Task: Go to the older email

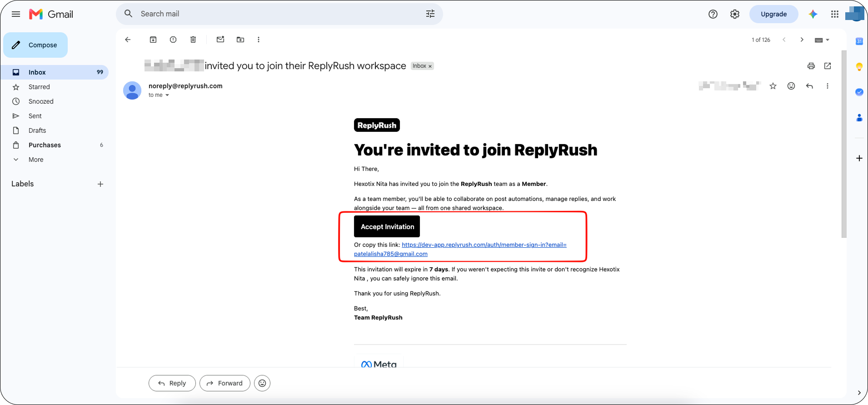Action: click(x=802, y=40)
